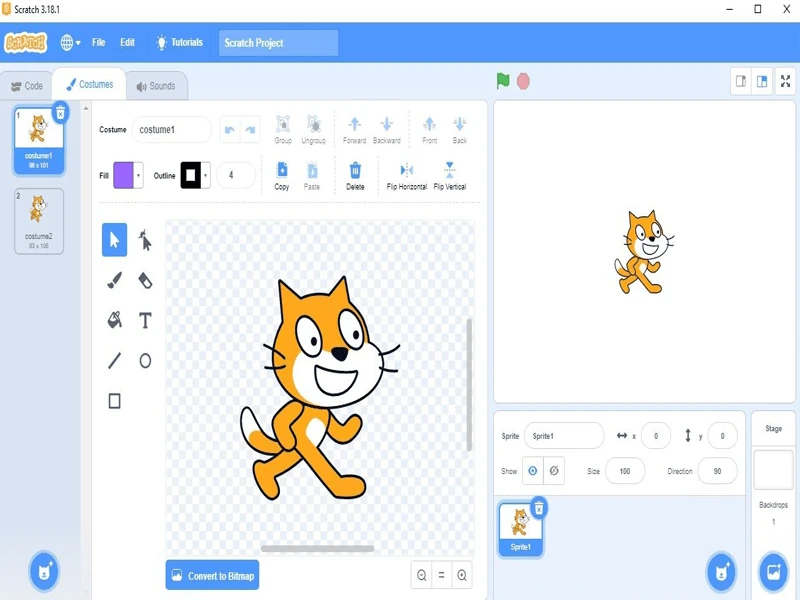Select the Text tool
The width and height of the screenshot is (800, 600).
[145, 320]
